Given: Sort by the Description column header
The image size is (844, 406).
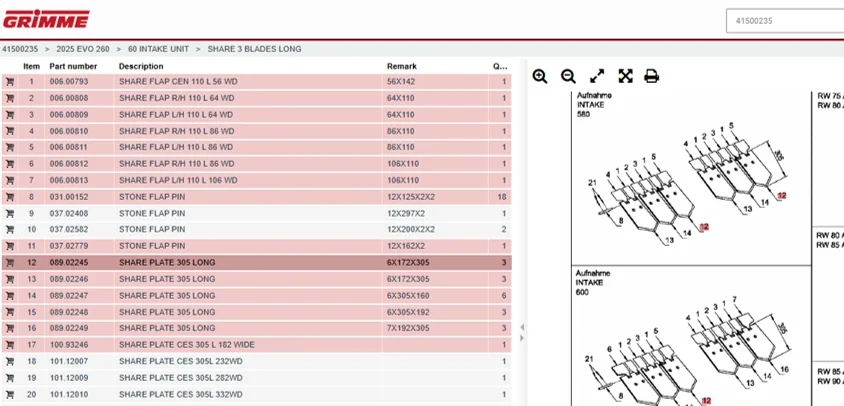Looking at the screenshot, I should 141,66.
